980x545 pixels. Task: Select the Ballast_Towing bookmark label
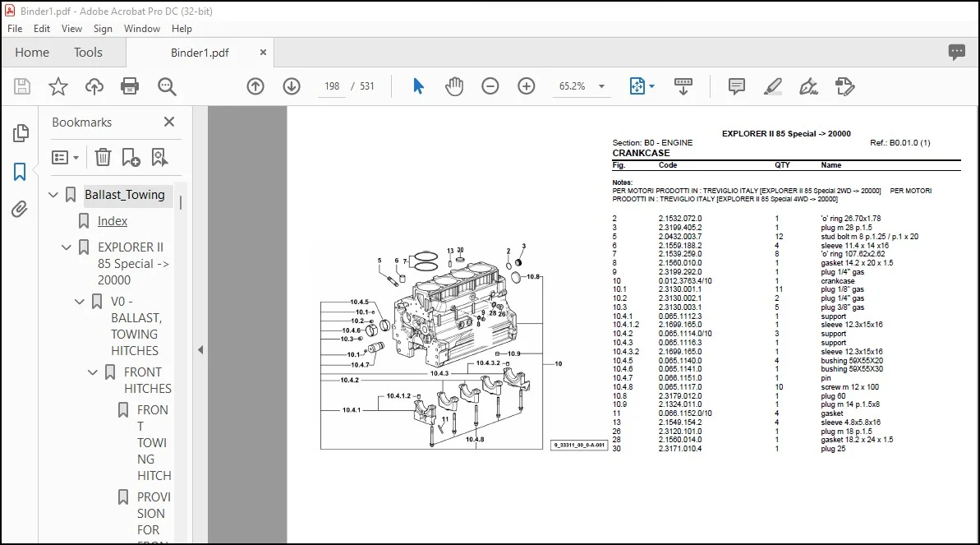pyautogui.click(x=125, y=195)
